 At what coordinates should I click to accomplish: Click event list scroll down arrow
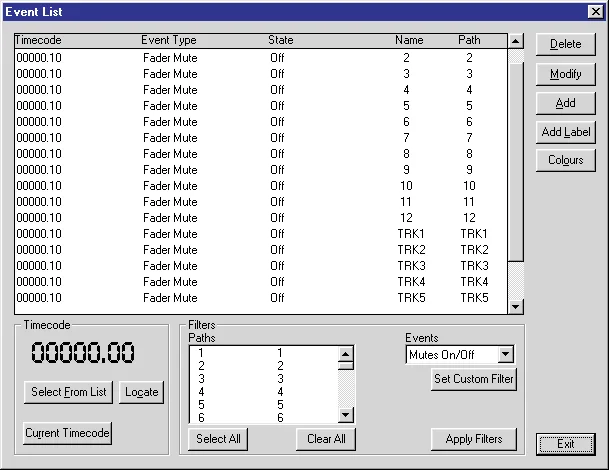coord(516,307)
